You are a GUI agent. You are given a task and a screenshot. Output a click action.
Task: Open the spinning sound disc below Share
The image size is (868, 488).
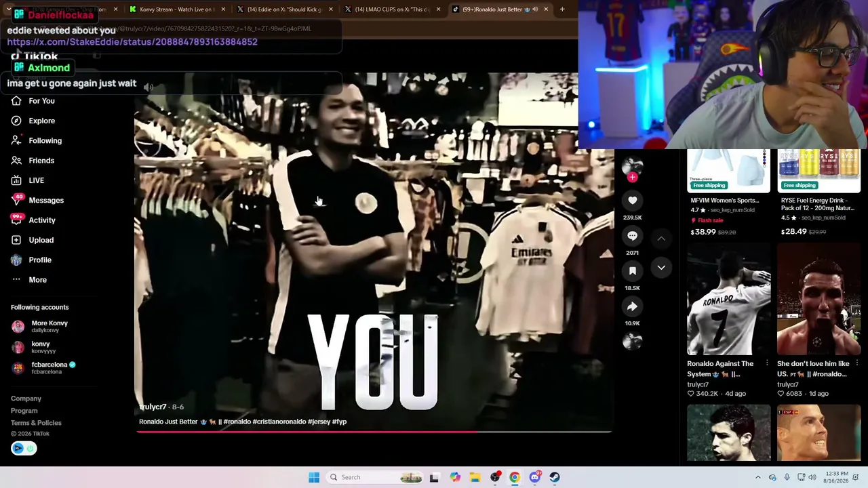click(x=632, y=341)
